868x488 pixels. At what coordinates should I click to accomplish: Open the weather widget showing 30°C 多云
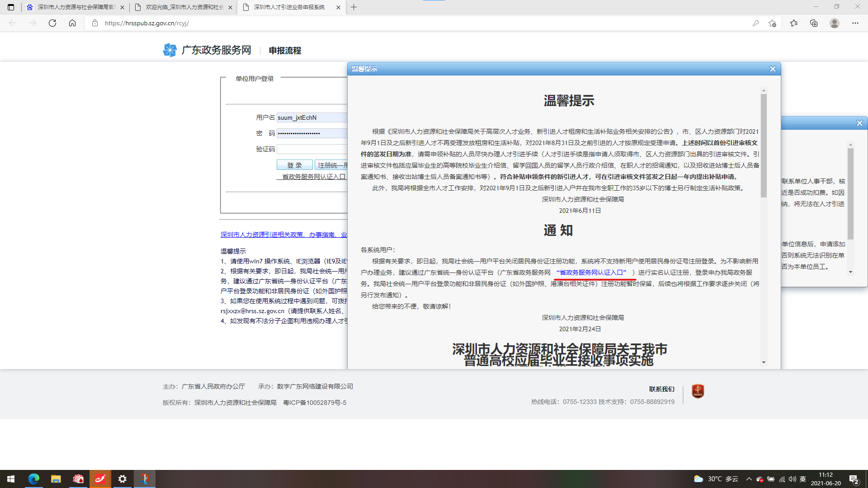point(716,479)
